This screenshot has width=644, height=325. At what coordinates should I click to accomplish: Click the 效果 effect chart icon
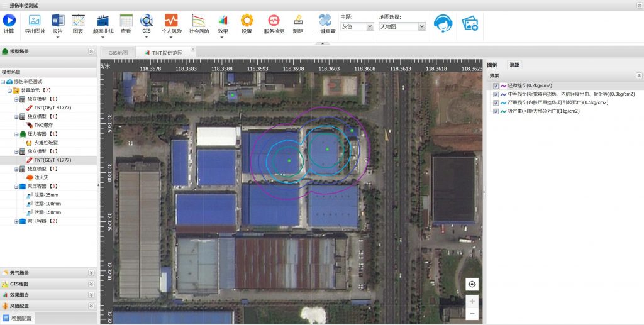pos(223,20)
